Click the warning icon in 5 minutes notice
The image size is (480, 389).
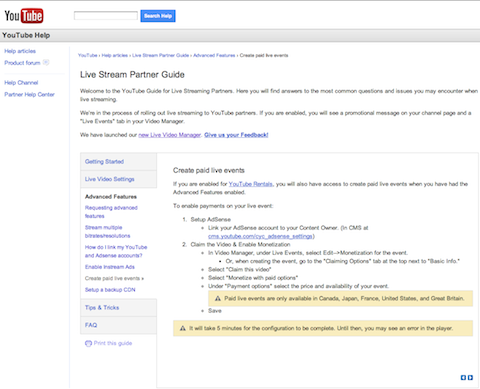pyautogui.click(x=183, y=328)
